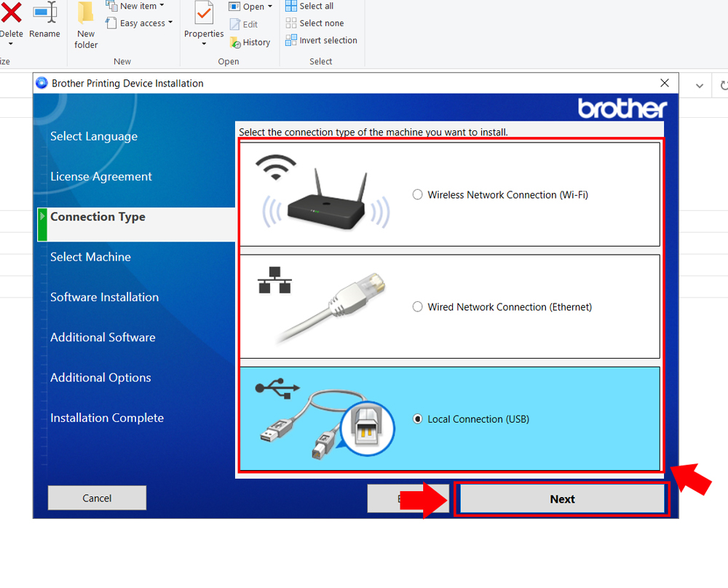728x588 pixels.
Task: Select Wireless Network Connection (Wi-Fi) radio button
Action: (417, 194)
